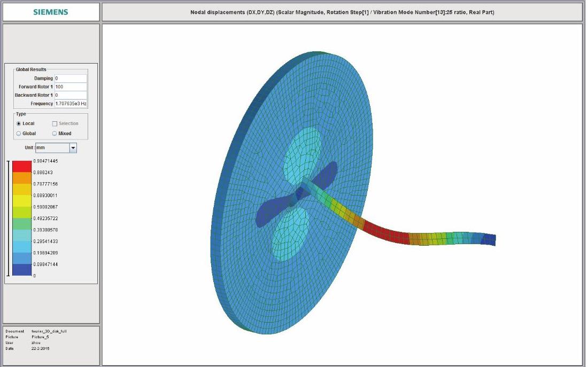Pick the orange legend color band
Viewport: 588px width, 367px height.
point(22,178)
